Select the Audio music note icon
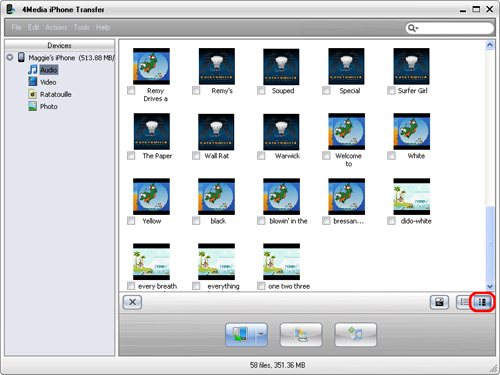Image resolution: width=500 pixels, height=375 pixels. 33,70
